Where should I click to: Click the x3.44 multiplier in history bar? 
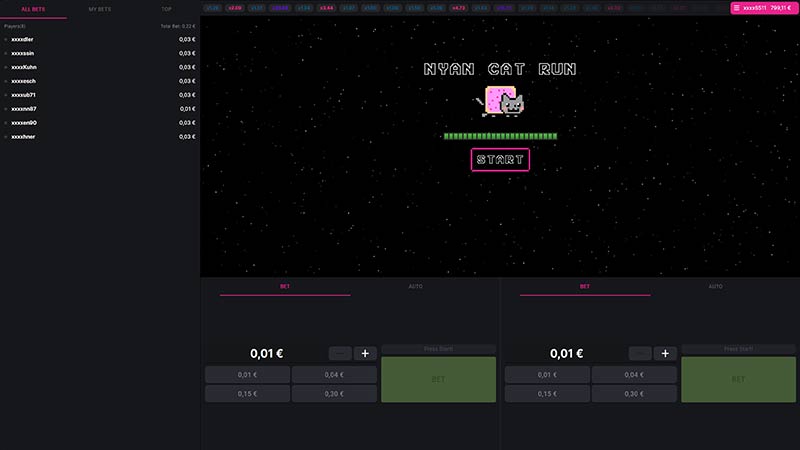pos(327,8)
